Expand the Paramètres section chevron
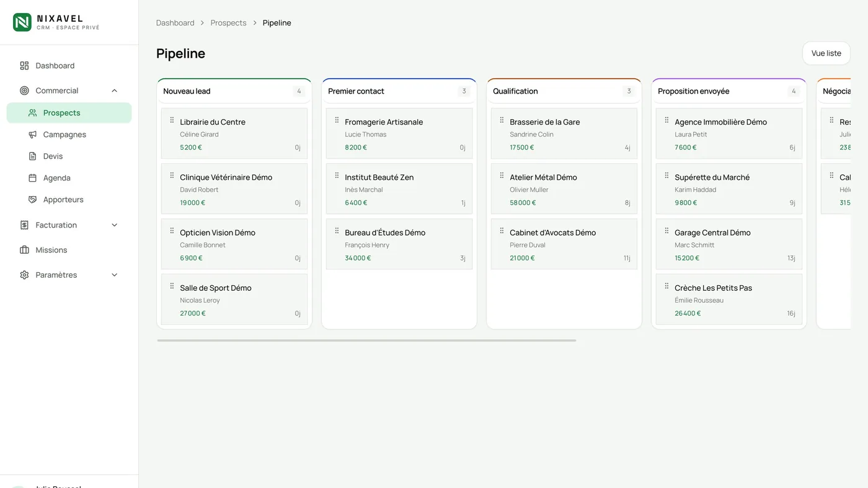 pos(114,275)
